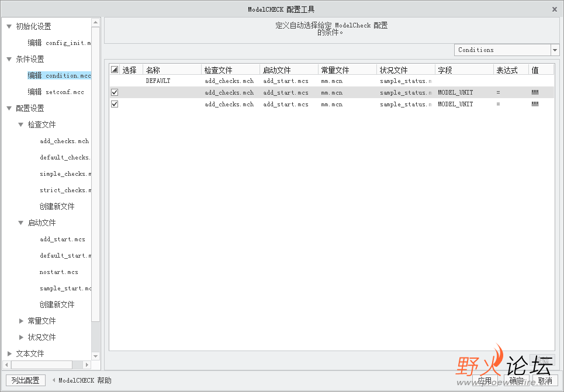Click the 值 column header
This screenshot has height=392, width=564.
pos(541,70)
